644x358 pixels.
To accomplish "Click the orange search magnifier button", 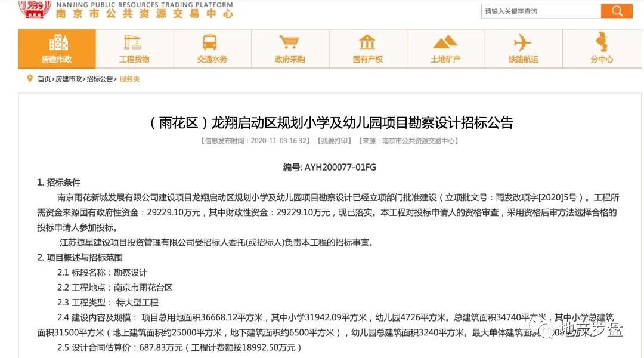I will click(x=617, y=11).
